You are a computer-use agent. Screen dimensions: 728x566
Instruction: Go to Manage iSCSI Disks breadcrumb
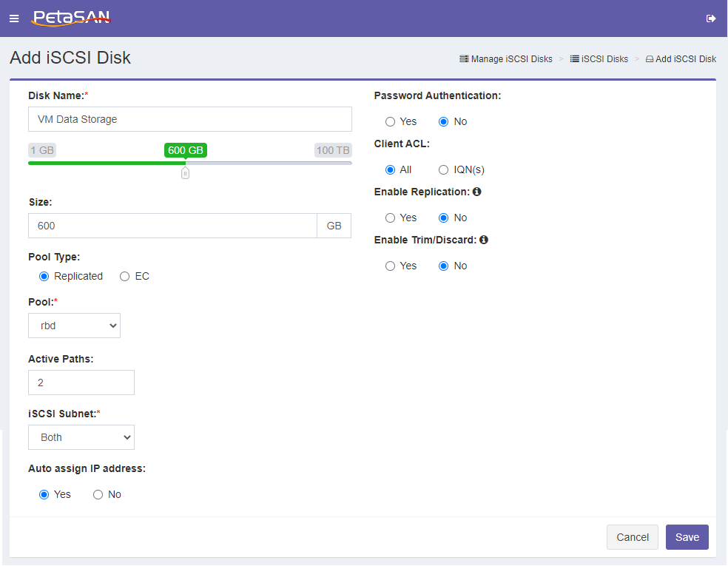pos(511,59)
